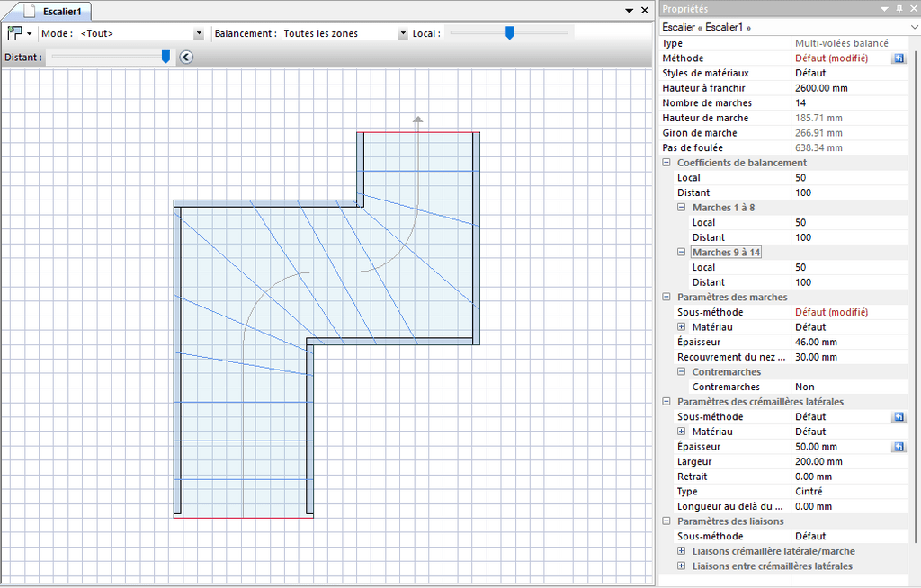Change Contremarches value Non

point(849,387)
